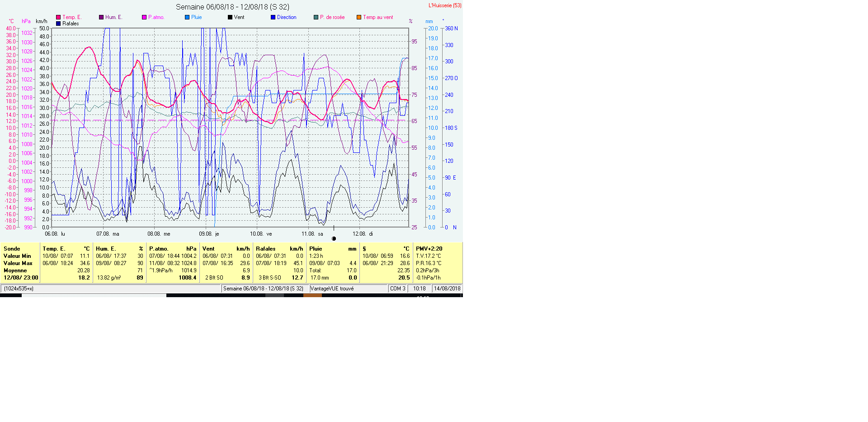The width and height of the screenshot is (868, 422).
Task: Click the 10.08. ve date label
Action: (261, 234)
